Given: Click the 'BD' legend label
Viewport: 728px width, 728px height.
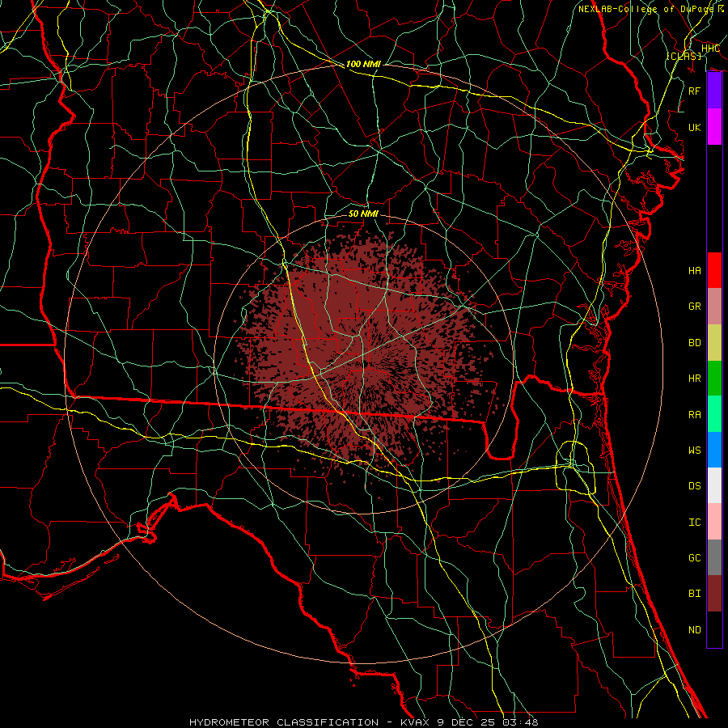Looking at the screenshot, I should 695,343.
